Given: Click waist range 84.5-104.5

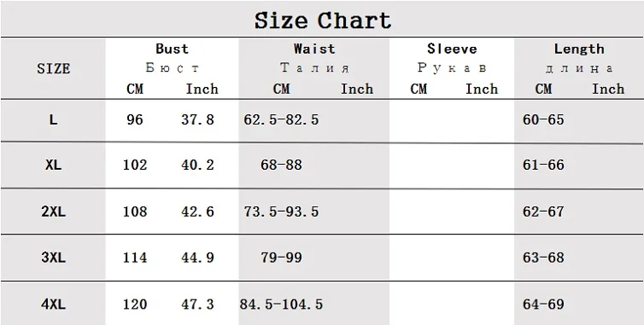Looking at the screenshot, I should coord(281,305).
